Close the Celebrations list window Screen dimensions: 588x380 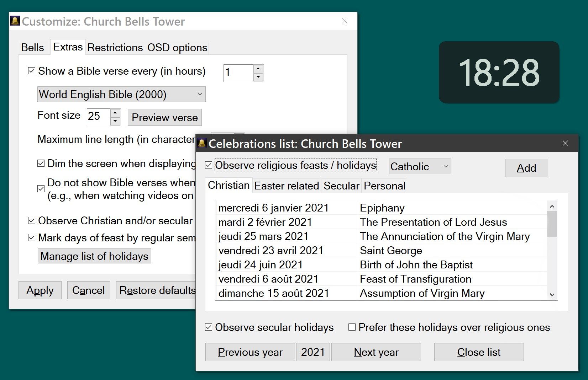click(565, 143)
